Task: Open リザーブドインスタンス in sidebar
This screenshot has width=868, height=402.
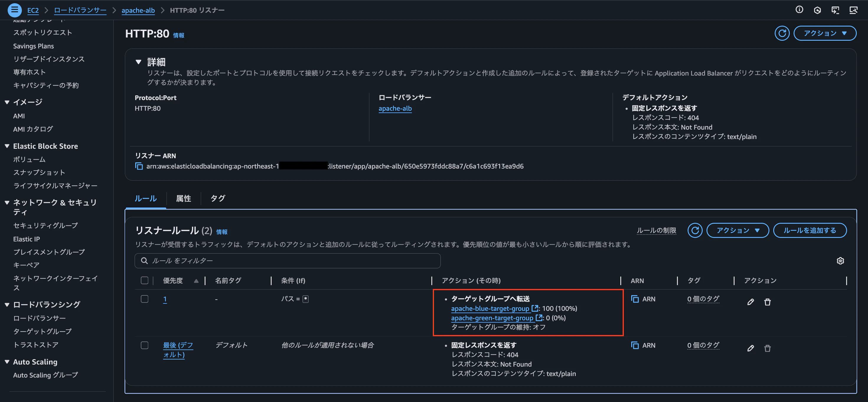Action: pyautogui.click(x=49, y=59)
